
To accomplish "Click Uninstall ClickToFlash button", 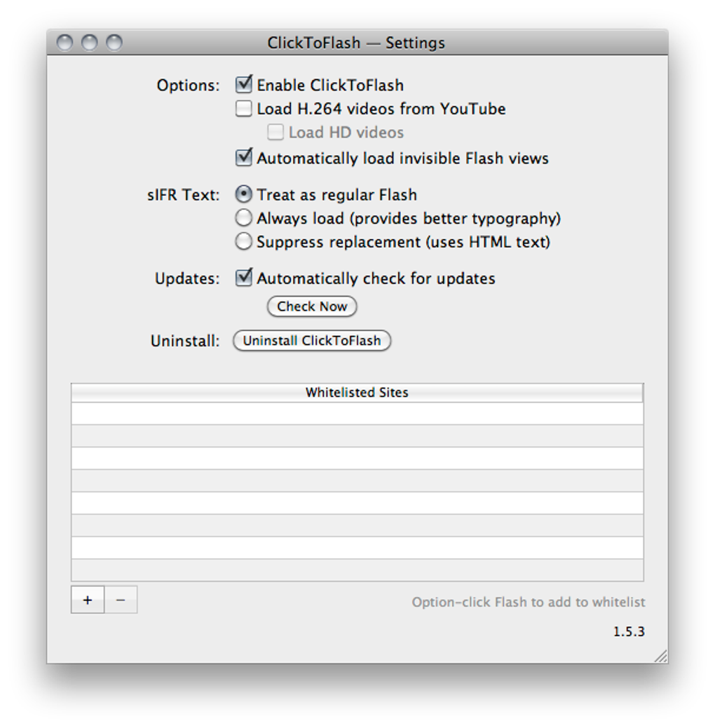I will pos(312,341).
